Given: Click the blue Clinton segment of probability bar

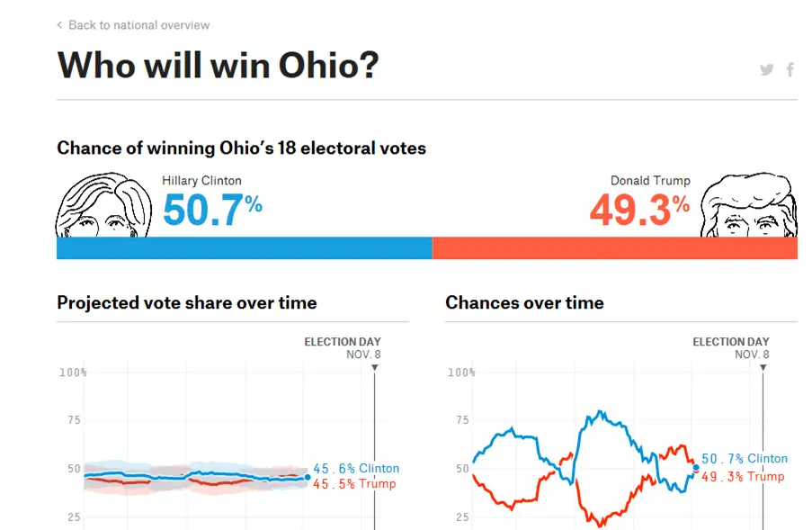Looking at the screenshot, I should tap(245, 248).
